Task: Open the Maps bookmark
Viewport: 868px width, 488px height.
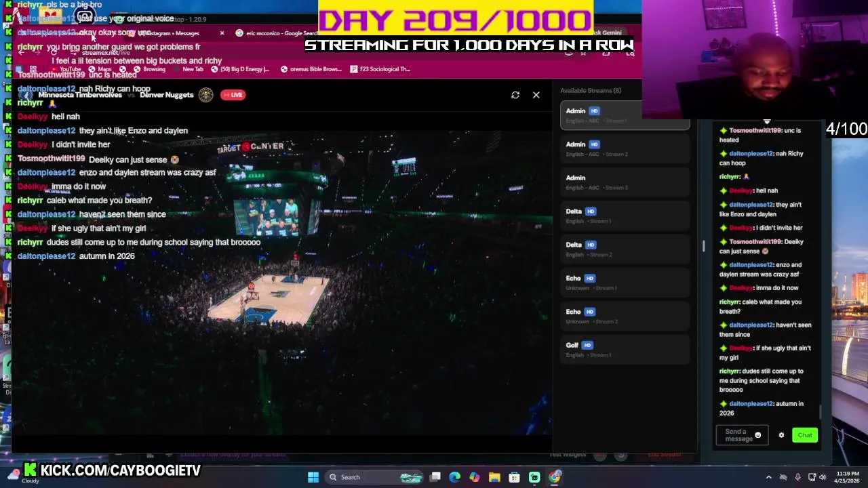Action: [100, 69]
